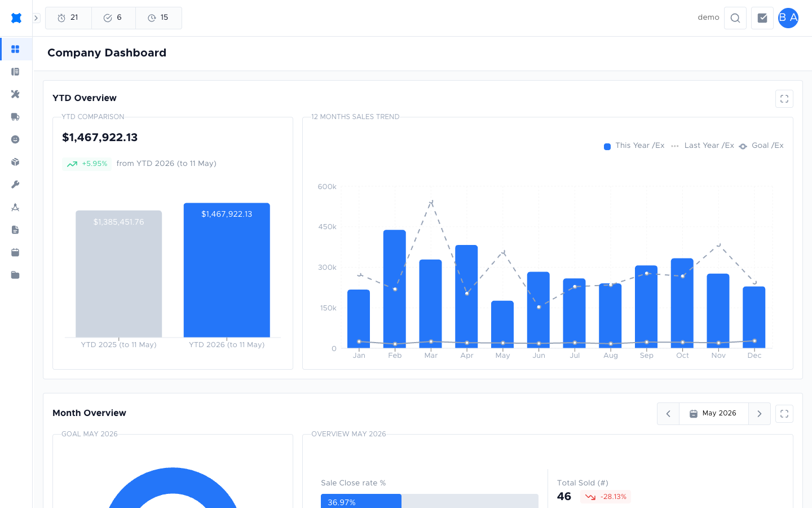Open the notebook icon in sidebar

pyautogui.click(x=15, y=72)
